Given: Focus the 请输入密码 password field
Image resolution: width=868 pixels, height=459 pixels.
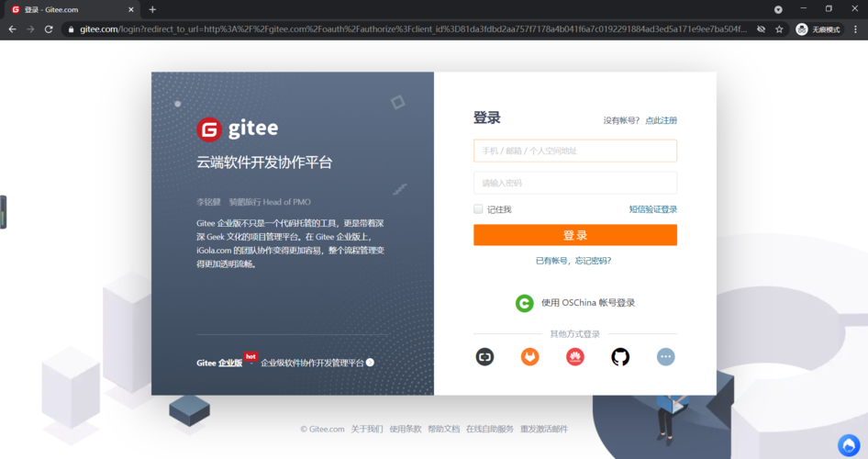Looking at the screenshot, I should point(575,183).
